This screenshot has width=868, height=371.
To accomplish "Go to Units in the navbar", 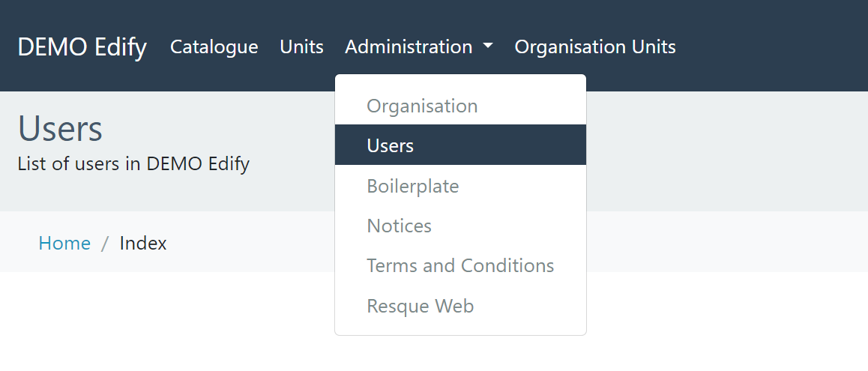I will point(301,46).
